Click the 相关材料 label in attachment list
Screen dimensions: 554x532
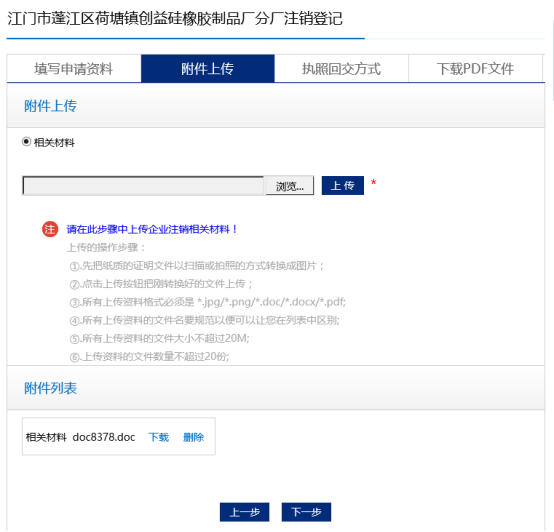(46, 437)
